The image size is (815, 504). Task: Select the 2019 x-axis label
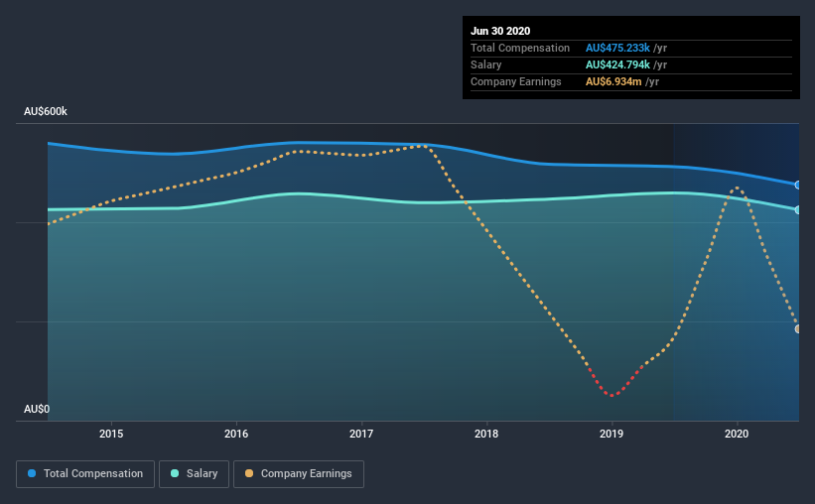tap(611, 434)
